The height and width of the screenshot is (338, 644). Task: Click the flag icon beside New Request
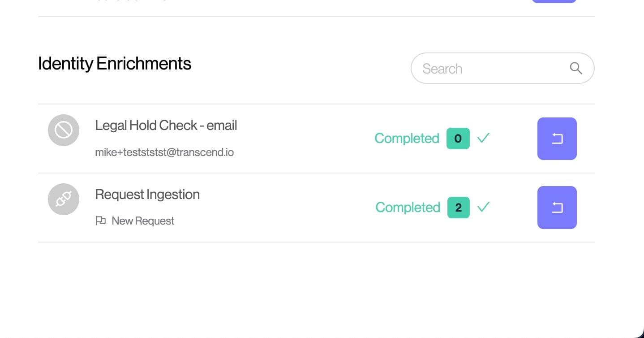(x=101, y=221)
